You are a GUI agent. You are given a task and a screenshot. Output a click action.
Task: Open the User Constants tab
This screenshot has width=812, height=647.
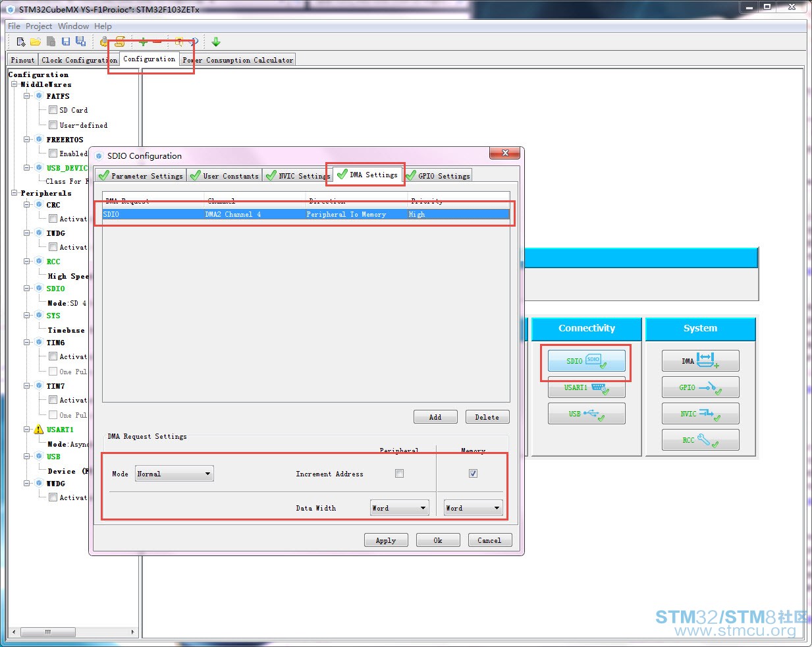[x=225, y=176]
